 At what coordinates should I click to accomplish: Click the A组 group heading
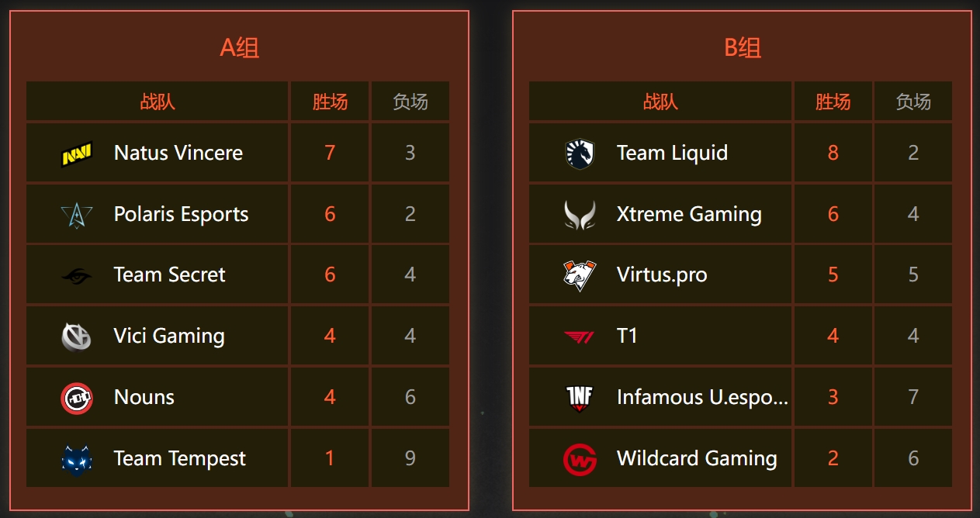click(240, 47)
